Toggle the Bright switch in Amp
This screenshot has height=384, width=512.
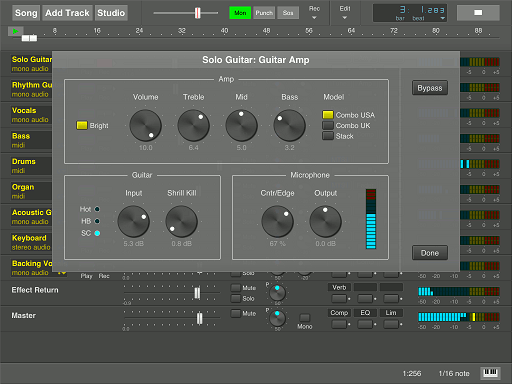point(82,125)
